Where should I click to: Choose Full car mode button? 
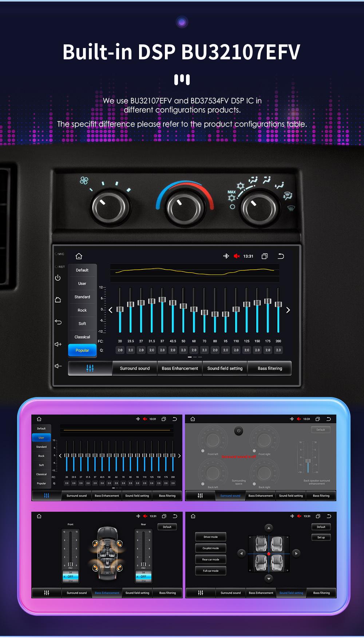tap(210, 571)
